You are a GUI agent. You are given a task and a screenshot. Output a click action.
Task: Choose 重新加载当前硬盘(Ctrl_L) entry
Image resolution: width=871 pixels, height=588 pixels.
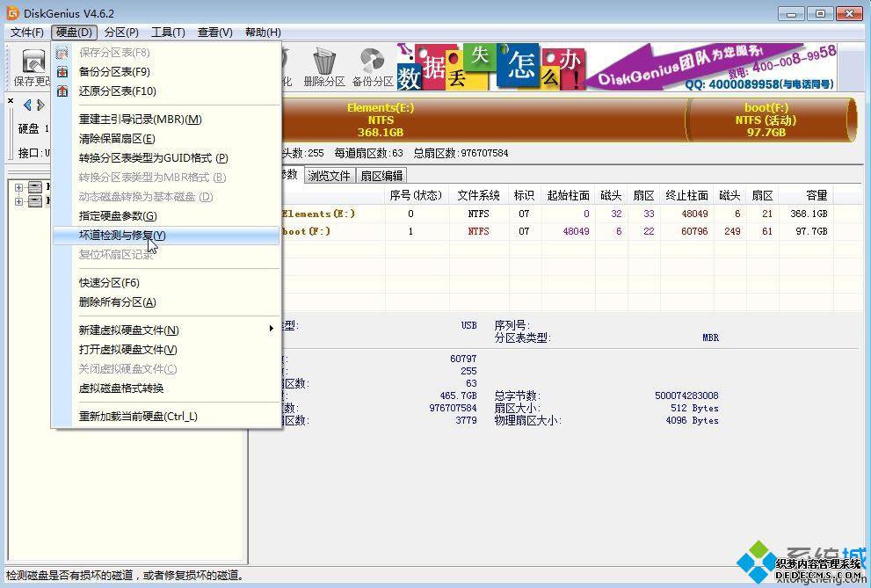tap(166, 417)
